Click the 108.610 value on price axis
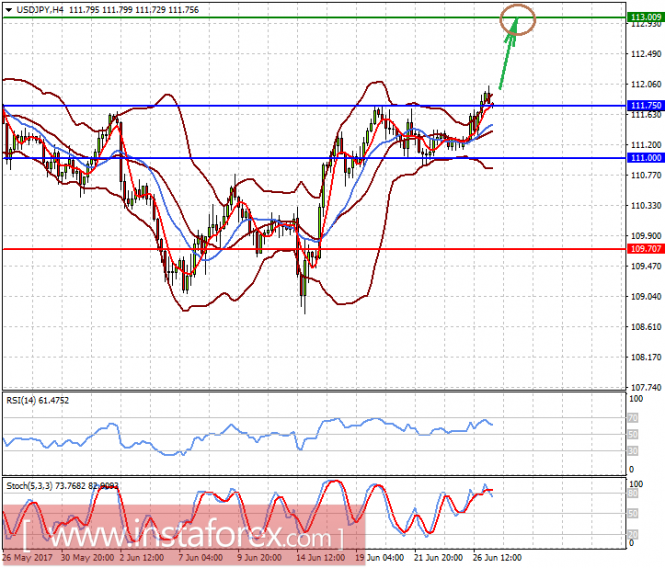The image size is (665, 568). [645, 327]
